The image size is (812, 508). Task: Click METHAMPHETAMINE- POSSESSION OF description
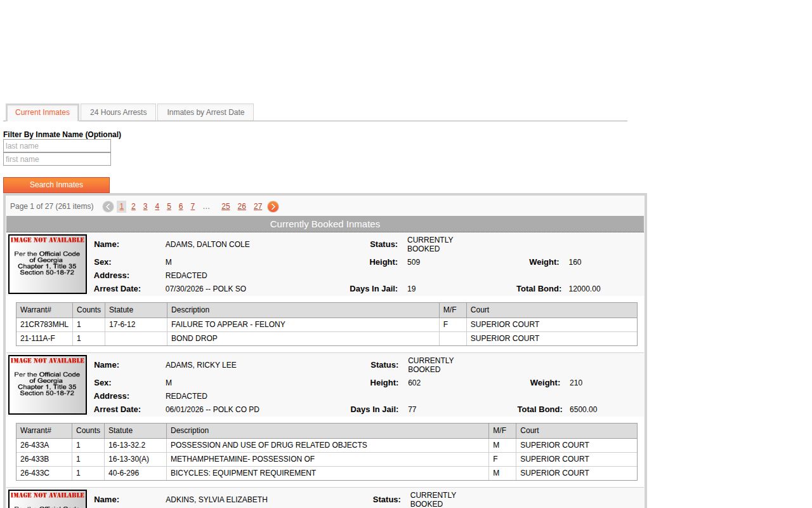pos(243,459)
